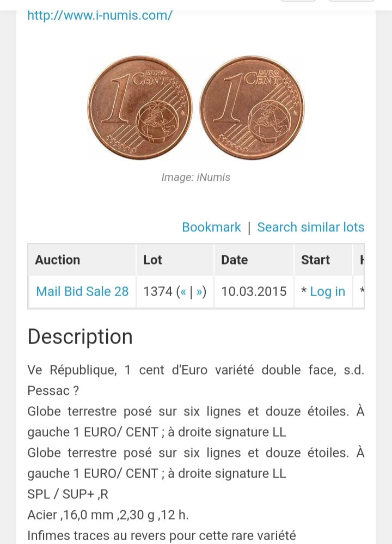Click the left coin image
This screenshot has width=392, height=544.
(x=140, y=108)
